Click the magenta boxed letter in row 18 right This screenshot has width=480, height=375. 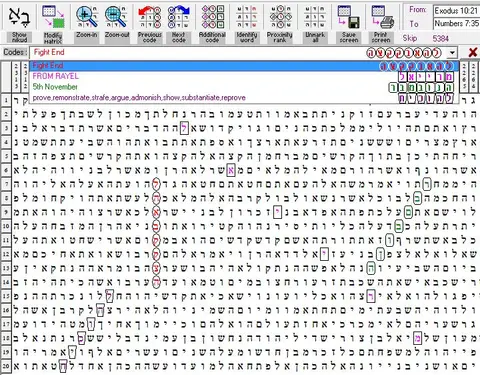[x=417, y=338]
